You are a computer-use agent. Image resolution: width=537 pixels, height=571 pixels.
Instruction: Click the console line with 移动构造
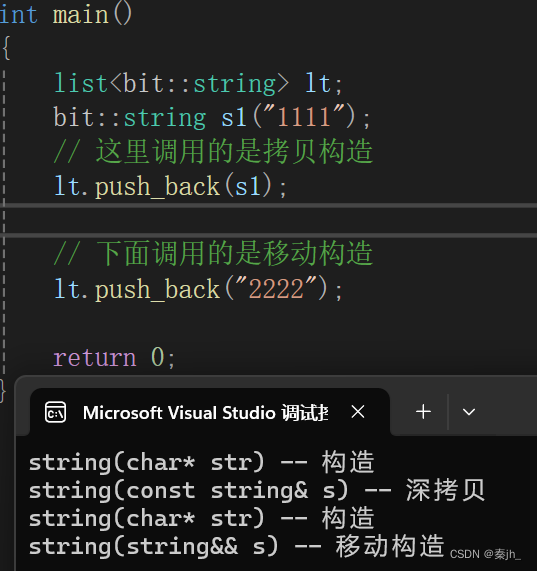tap(237, 546)
